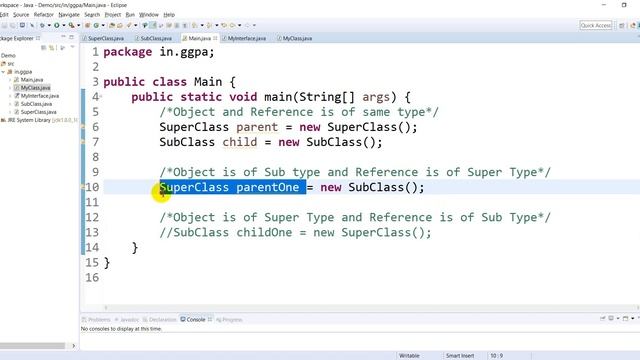Click the Open Perspective icon
This screenshot has width=640, height=360.
click(621, 25)
